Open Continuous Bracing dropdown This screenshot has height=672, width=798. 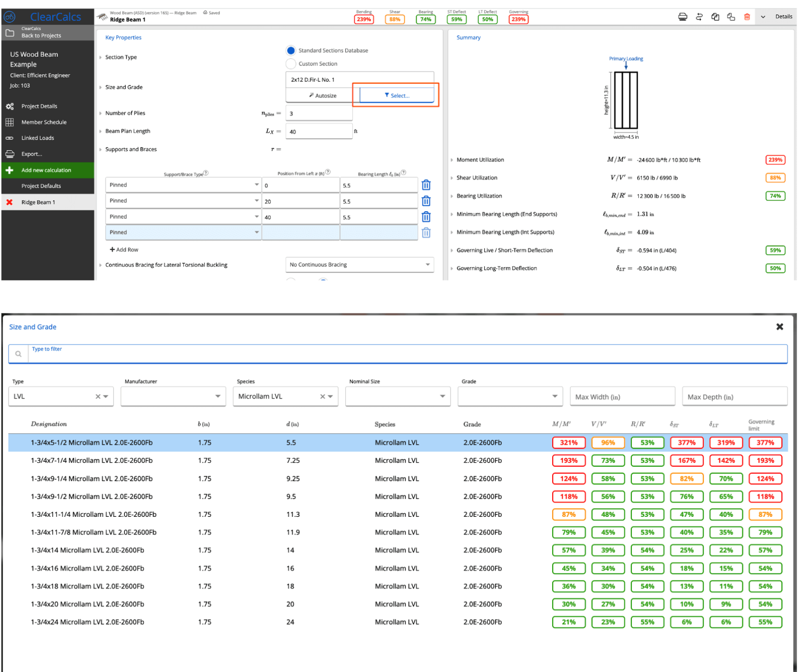(359, 265)
